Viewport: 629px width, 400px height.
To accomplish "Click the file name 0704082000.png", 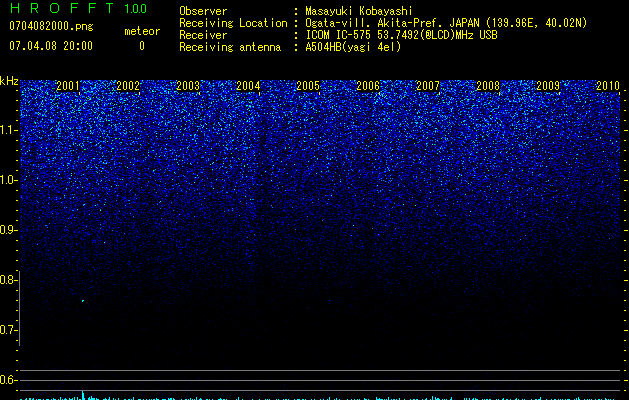I will pos(51,26).
